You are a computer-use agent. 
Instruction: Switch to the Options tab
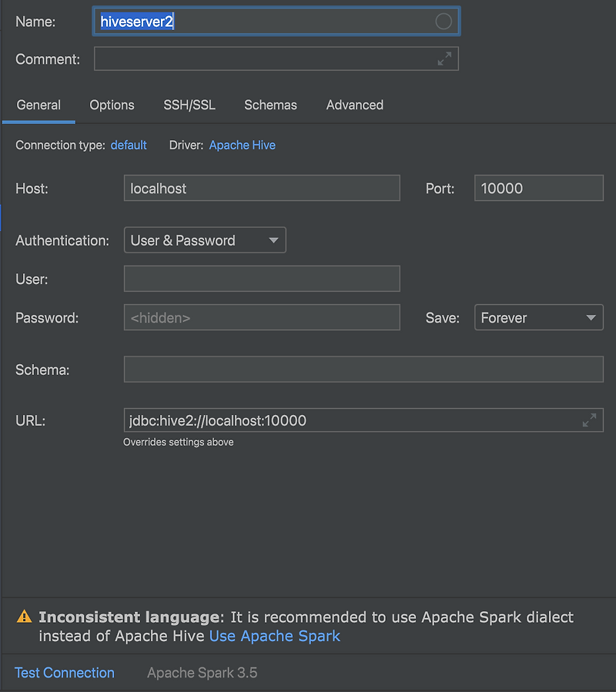tap(112, 105)
